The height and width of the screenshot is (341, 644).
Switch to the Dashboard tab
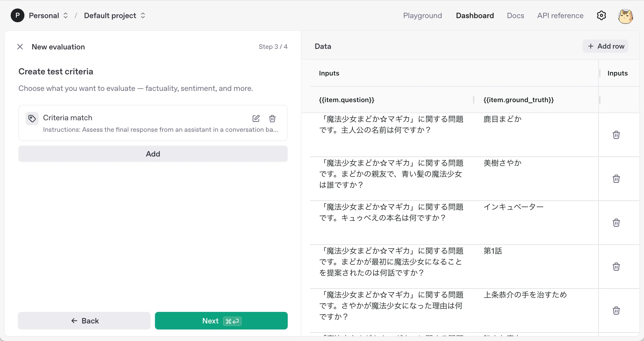(475, 16)
